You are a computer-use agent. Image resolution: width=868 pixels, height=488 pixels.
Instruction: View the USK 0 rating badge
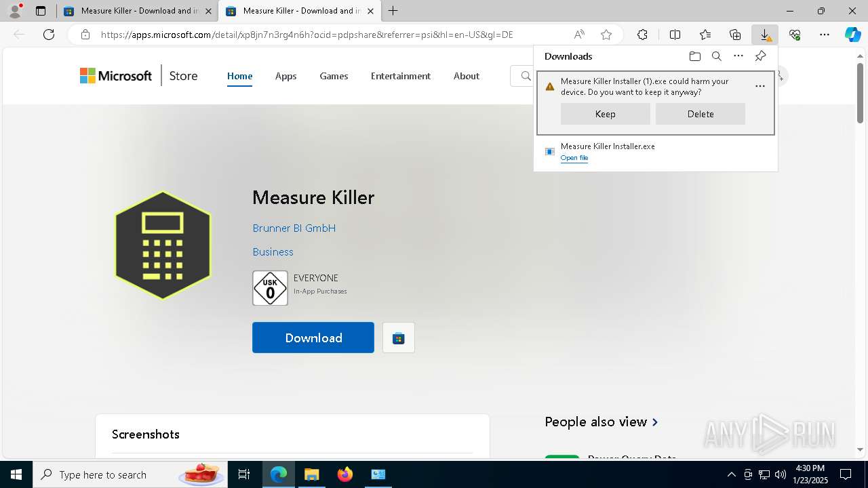(x=270, y=288)
